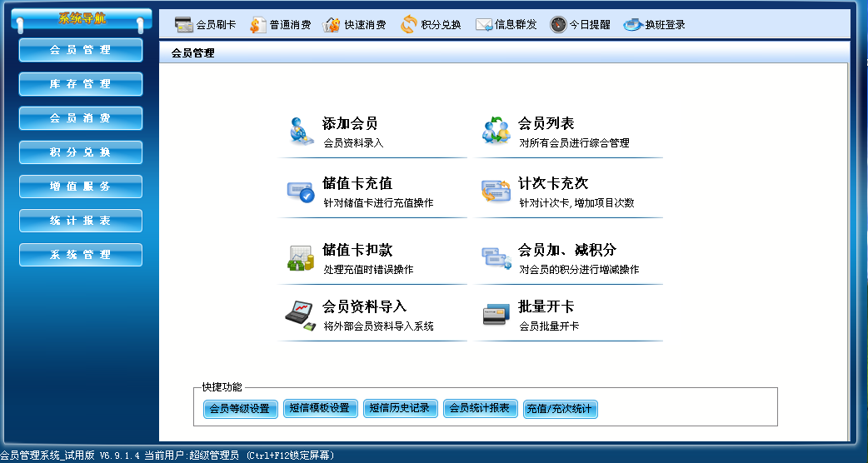Open 今日提醒 reminder in toolbar

[580, 25]
